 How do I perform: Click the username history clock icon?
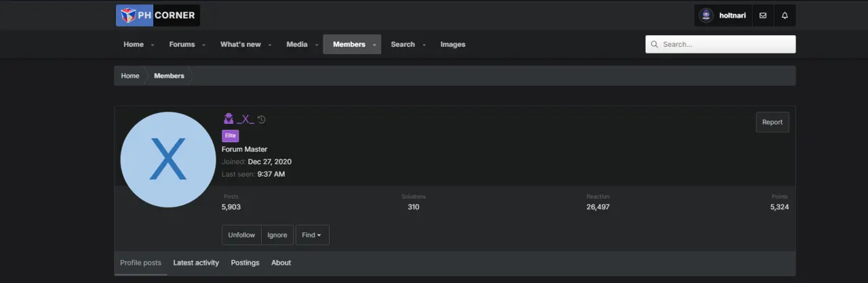[261, 119]
